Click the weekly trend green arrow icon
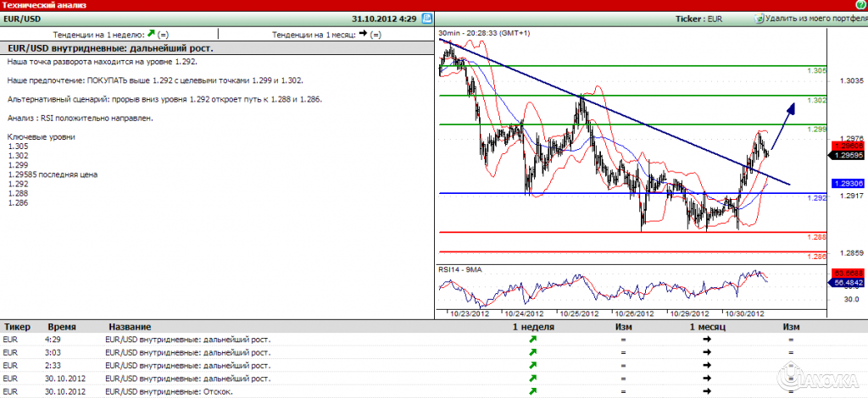The width and height of the screenshot is (868, 398). (x=151, y=34)
